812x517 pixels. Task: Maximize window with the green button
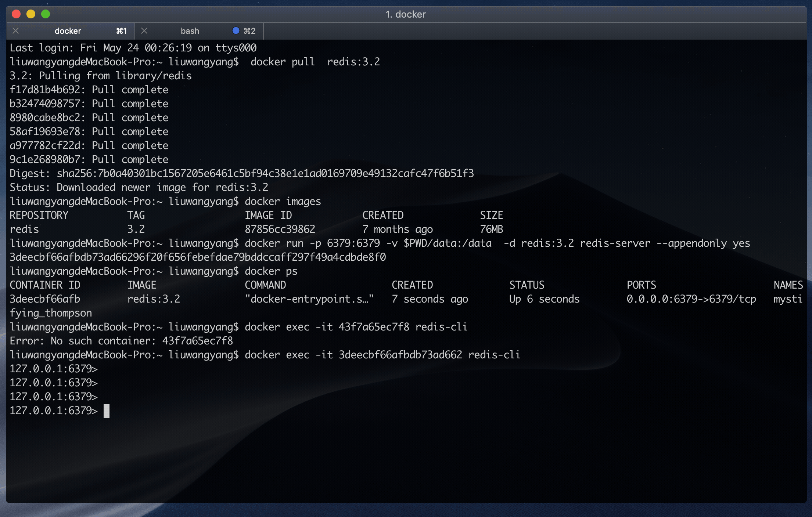pyautogui.click(x=46, y=14)
